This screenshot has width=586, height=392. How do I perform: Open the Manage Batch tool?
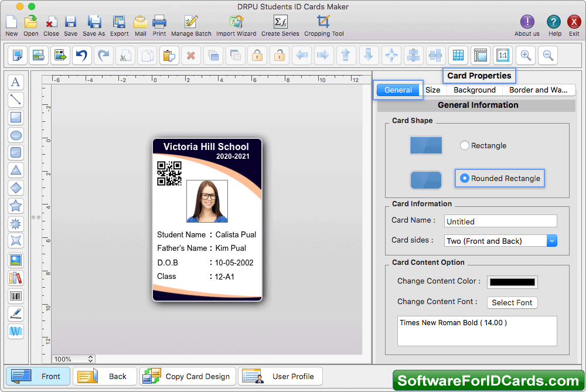click(x=191, y=22)
